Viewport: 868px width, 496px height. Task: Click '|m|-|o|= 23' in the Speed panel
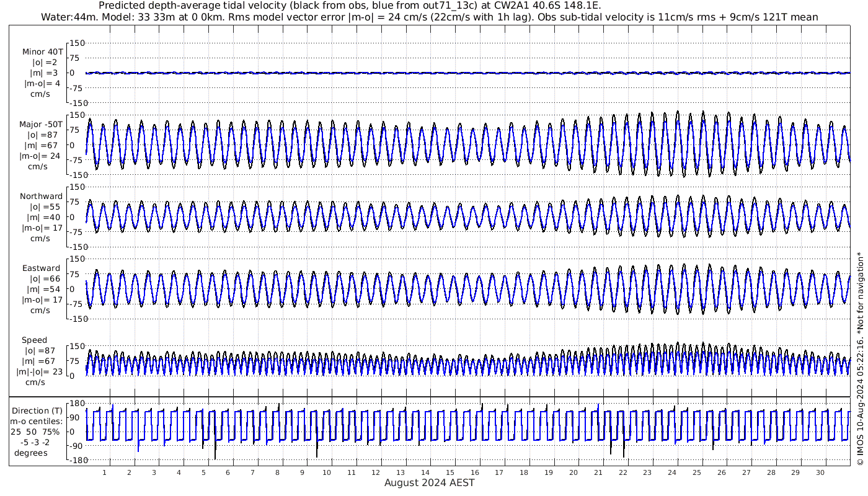click(x=40, y=372)
